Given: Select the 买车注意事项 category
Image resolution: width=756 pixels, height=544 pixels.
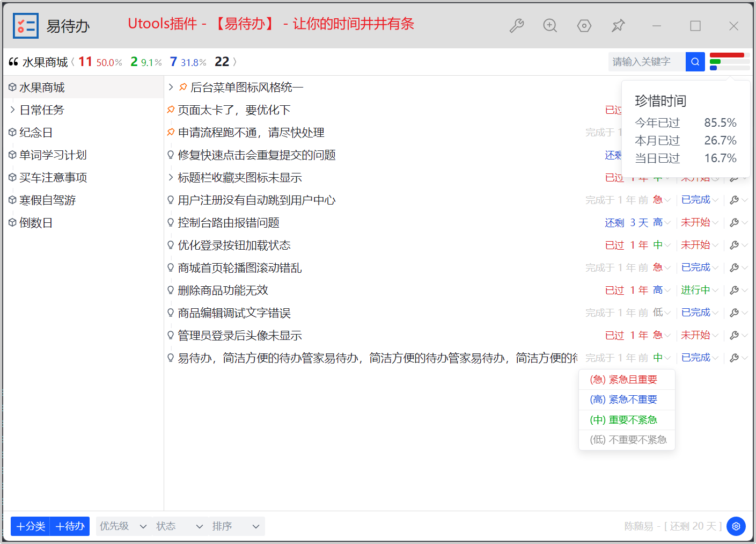Looking at the screenshot, I should point(83,177).
